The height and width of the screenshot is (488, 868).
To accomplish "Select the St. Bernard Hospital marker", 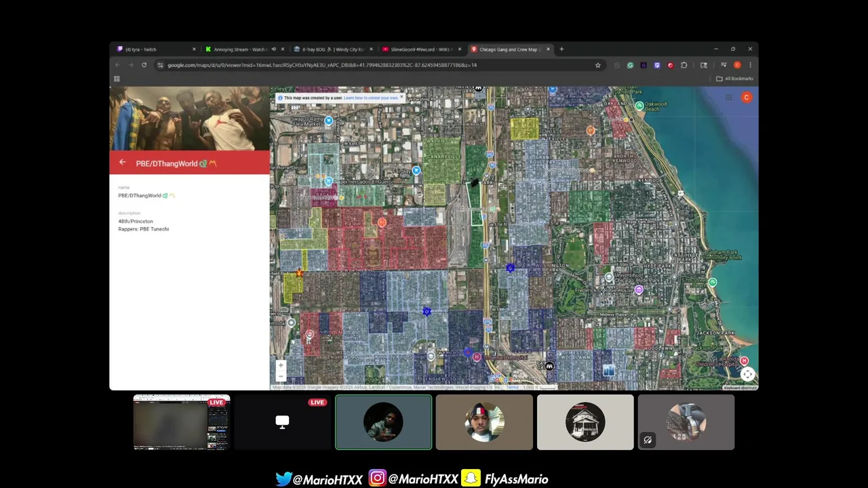I will click(477, 357).
